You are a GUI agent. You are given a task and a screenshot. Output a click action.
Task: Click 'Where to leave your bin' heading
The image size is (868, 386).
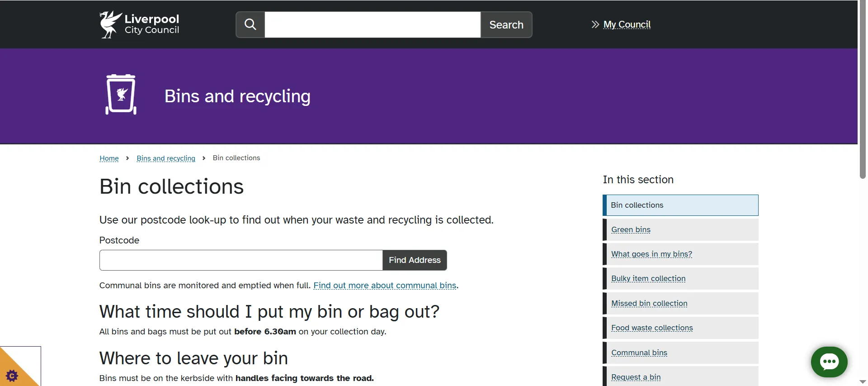point(193,358)
